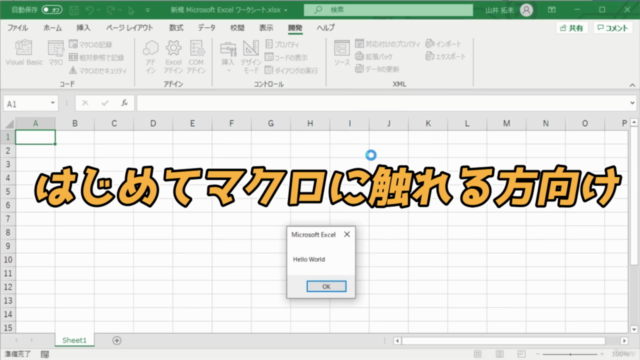
Task: Switch to Review (校閲) tab
Action: (x=237, y=28)
